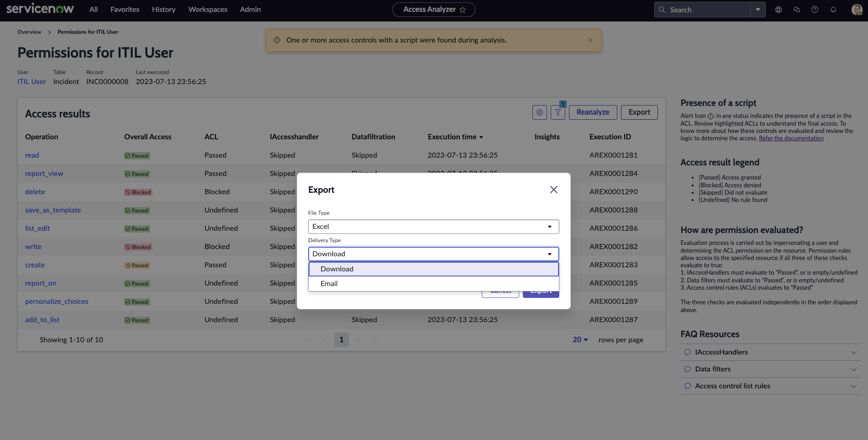
Task: Open the add_to_list operation link
Action: click(x=42, y=320)
